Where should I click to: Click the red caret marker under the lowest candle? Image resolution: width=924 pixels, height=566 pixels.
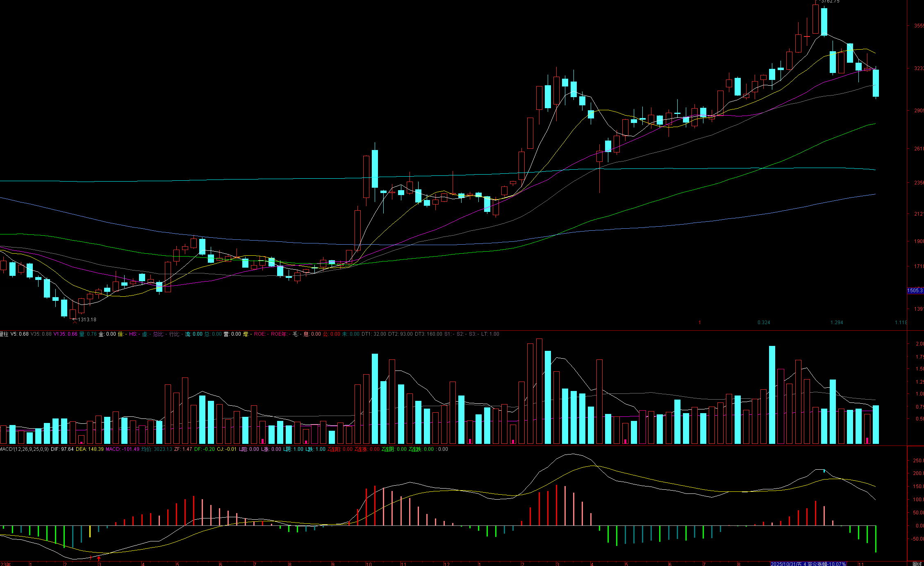[75, 322]
